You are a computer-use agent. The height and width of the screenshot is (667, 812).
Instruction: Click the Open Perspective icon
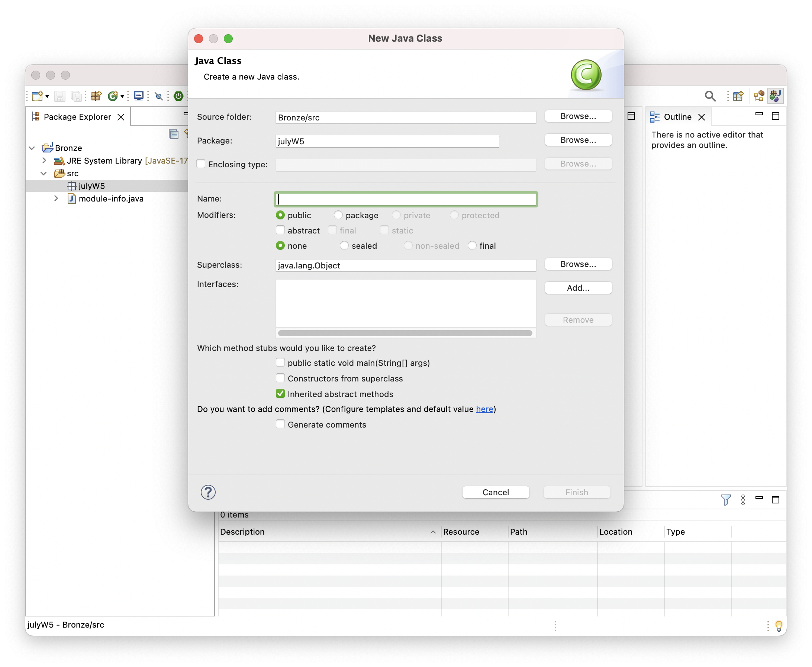738,96
